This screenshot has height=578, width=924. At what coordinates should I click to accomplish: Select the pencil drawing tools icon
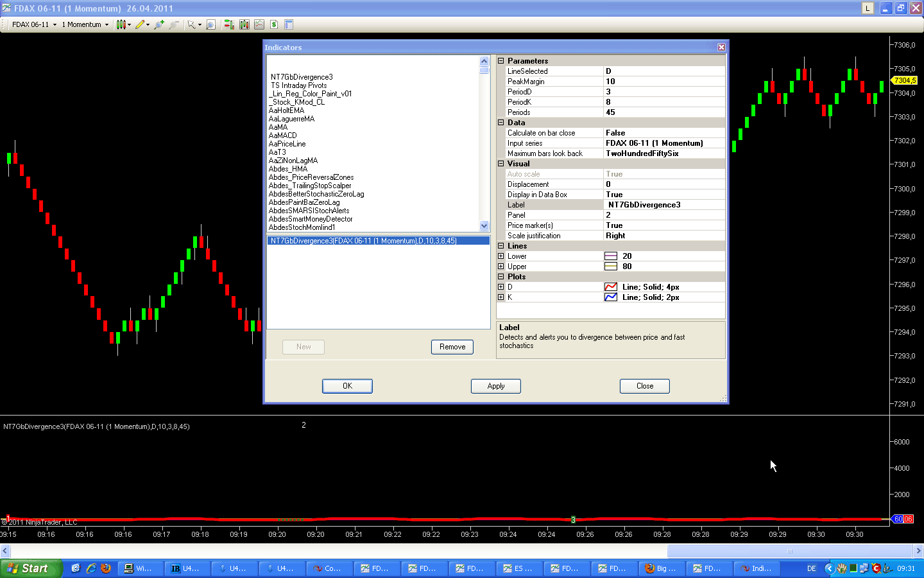point(139,24)
